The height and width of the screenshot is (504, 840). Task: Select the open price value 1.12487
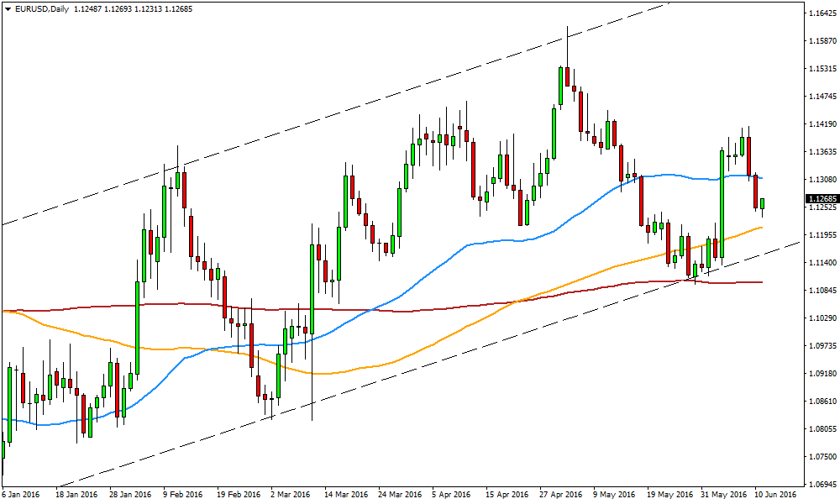click(87, 9)
